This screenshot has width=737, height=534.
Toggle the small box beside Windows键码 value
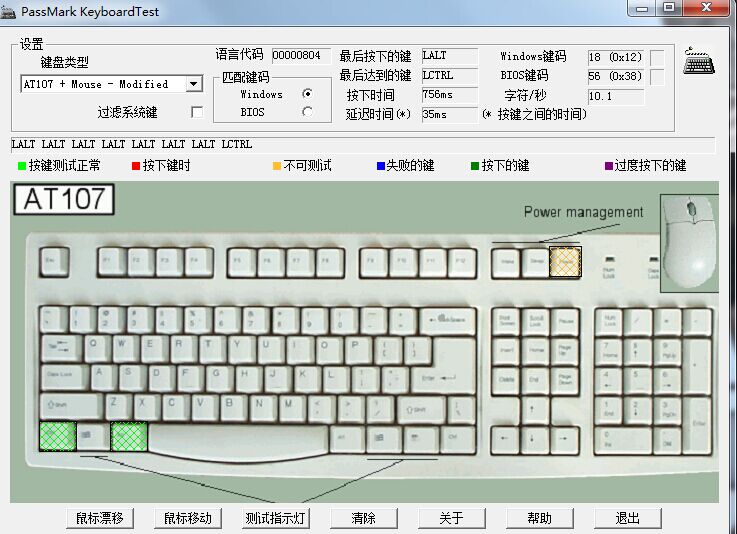pos(657,58)
